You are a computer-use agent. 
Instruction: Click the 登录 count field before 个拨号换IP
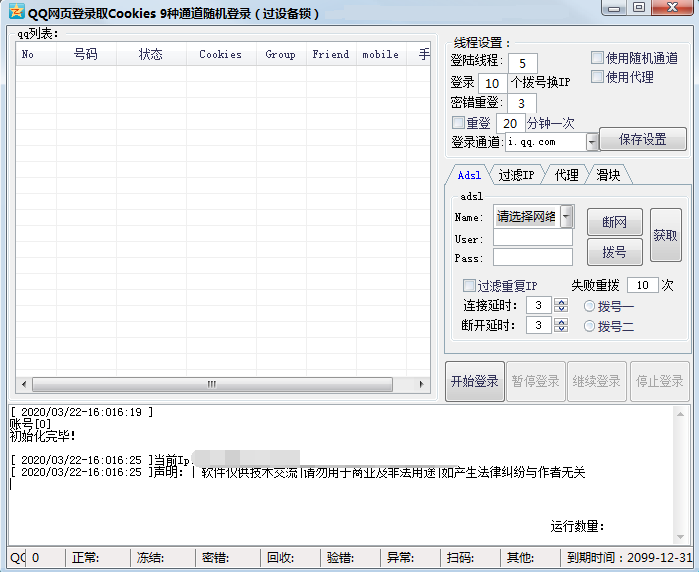click(492, 83)
